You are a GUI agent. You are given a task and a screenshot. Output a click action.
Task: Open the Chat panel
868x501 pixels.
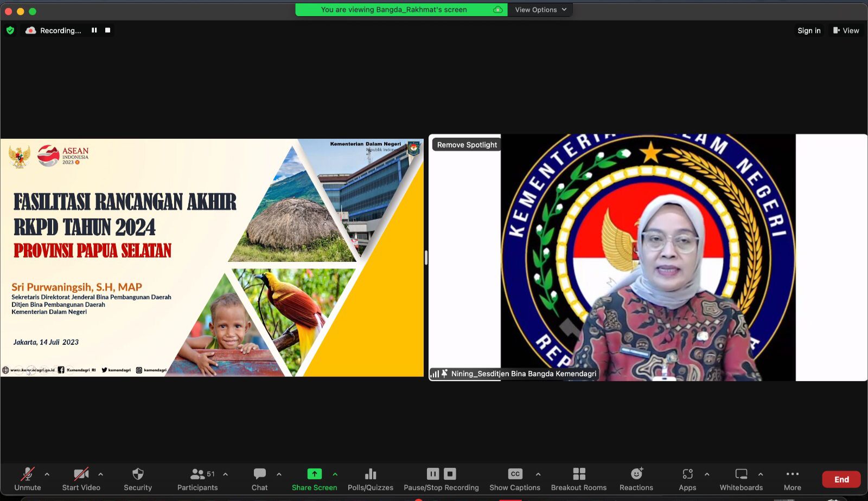(260, 479)
